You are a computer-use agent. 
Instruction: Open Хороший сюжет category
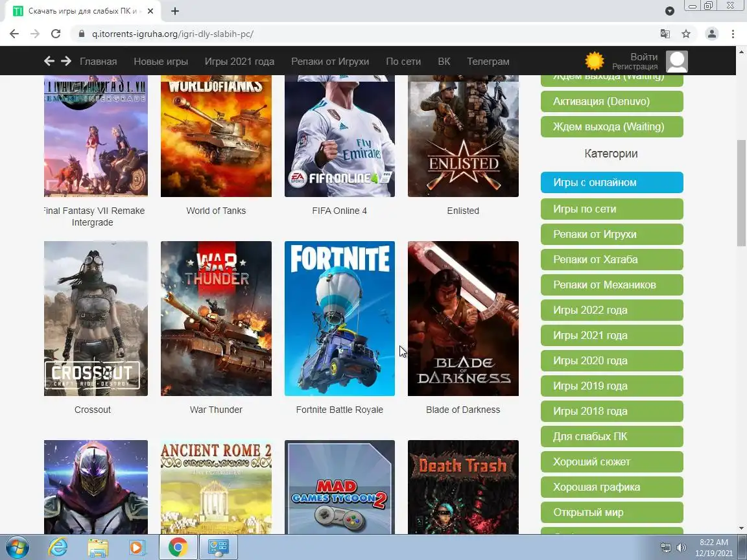click(611, 461)
